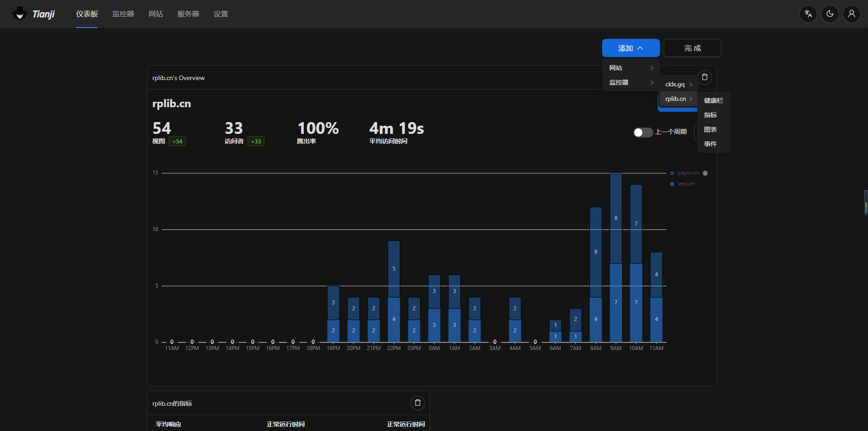Screen dimensions: 868x431
Task: Expand the cklx.gq submenu
Action: tap(678, 85)
